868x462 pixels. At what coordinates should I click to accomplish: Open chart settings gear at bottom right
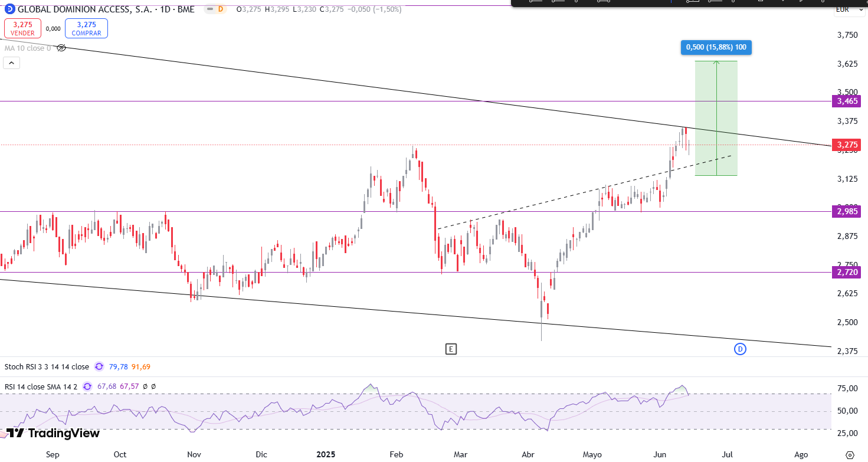coord(850,455)
